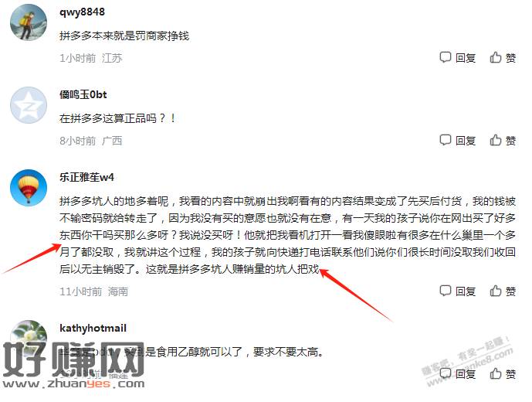532x402 pixels.
Task: Click reply bubble icon on 乐正雅苼w4's comment
Action: pyautogui.click(x=446, y=291)
